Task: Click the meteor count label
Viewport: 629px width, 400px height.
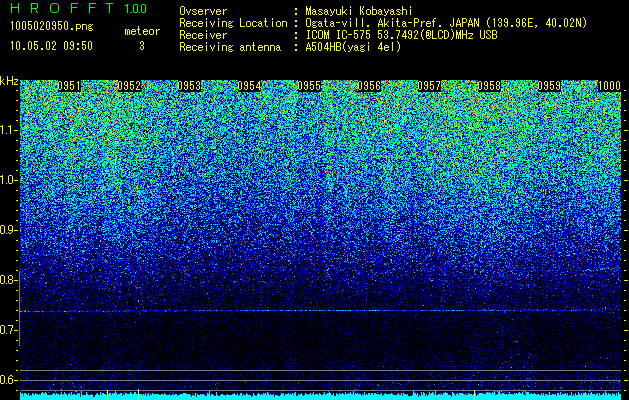Action: click(142, 31)
